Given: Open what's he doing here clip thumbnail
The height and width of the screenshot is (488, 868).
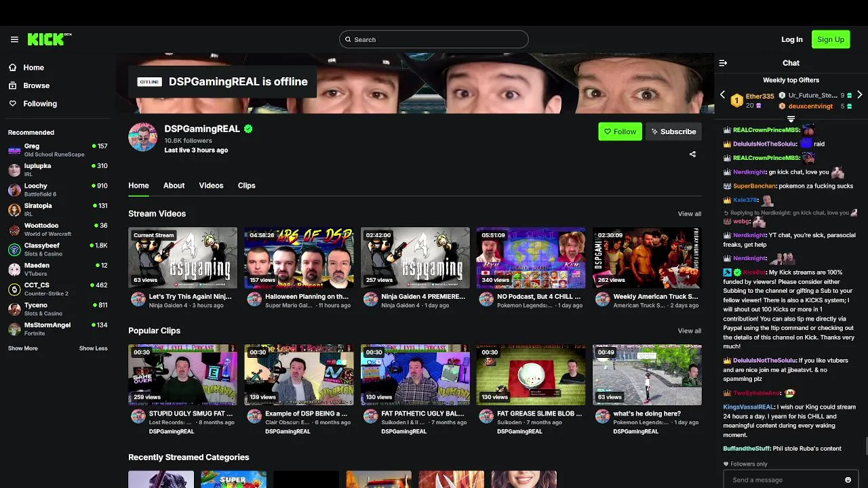Looking at the screenshot, I should [647, 375].
